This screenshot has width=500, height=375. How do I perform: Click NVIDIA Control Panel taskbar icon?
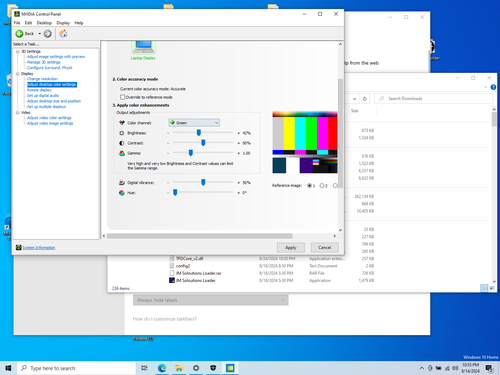pos(230,368)
